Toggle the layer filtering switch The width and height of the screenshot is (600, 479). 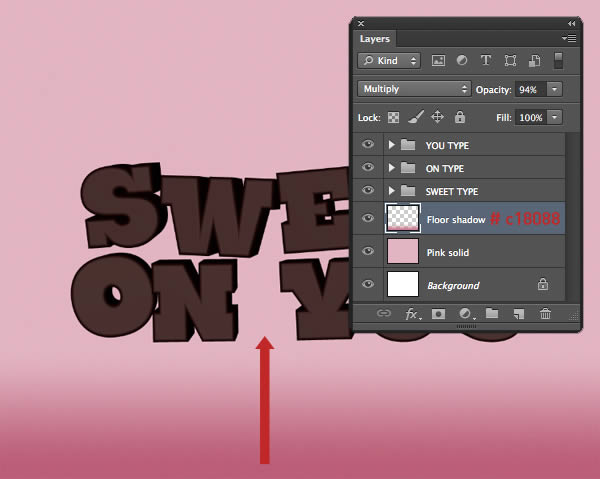558,61
